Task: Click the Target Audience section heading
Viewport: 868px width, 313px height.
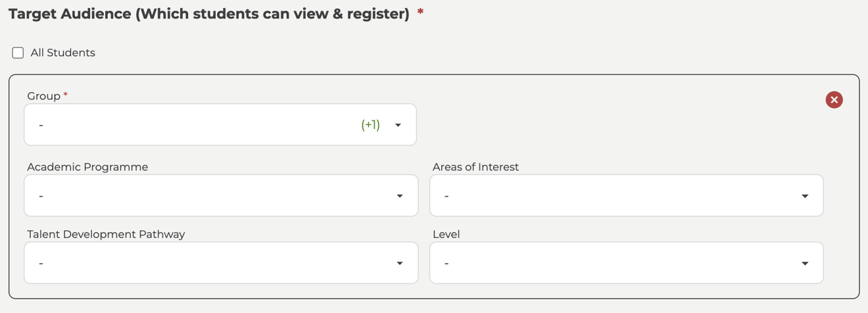Action: (208, 14)
